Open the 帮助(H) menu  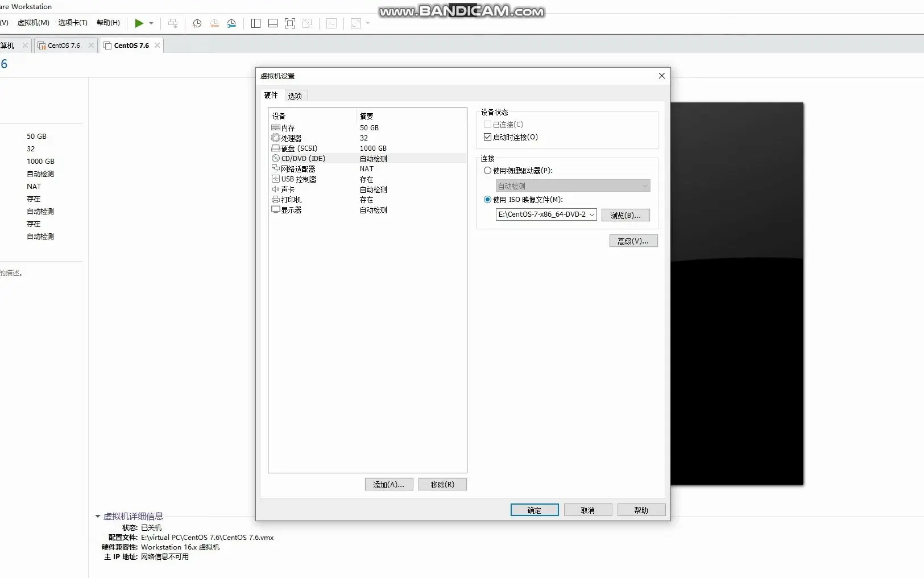(108, 23)
